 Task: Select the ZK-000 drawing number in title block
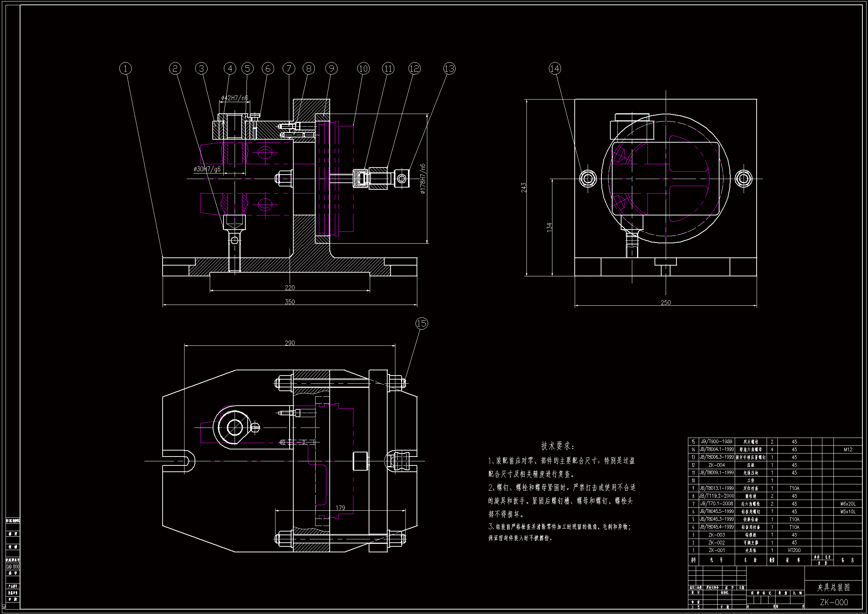coord(833,602)
